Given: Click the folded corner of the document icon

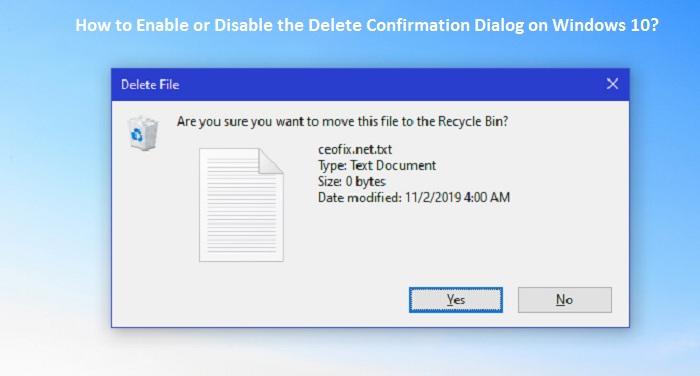Looking at the screenshot, I should coord(271,161).
